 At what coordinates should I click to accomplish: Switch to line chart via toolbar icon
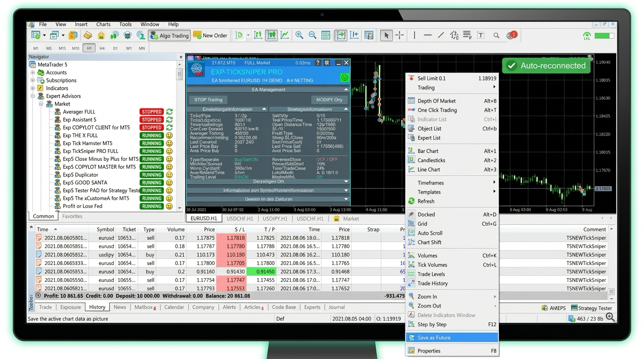point(285,35)
